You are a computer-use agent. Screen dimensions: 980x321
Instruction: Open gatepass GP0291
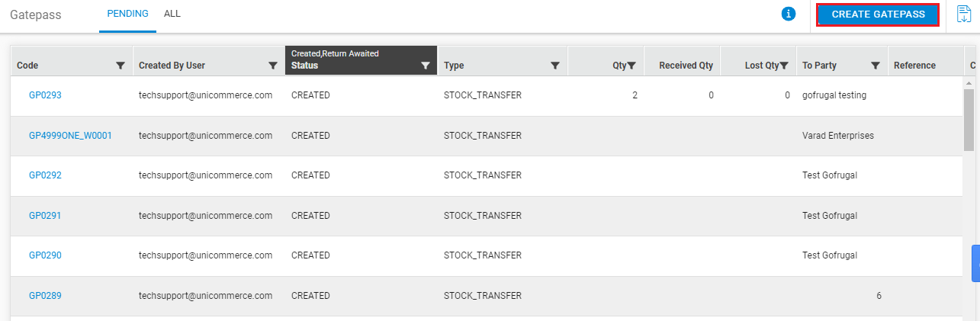click(45, 216)
